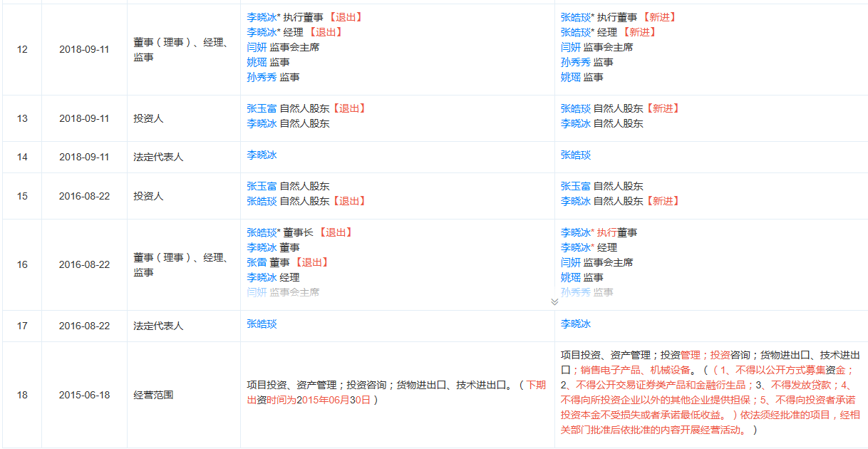Click 张皓琰 自然人股东 link marked 新进
The image size is (868, 449).
point(575,108)
